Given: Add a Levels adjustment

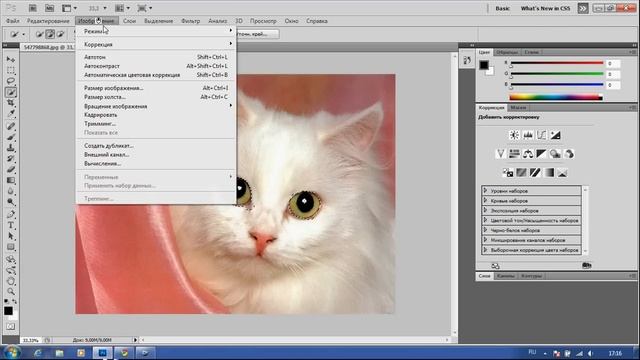Looking at the screenshot, I should [528, 135].
